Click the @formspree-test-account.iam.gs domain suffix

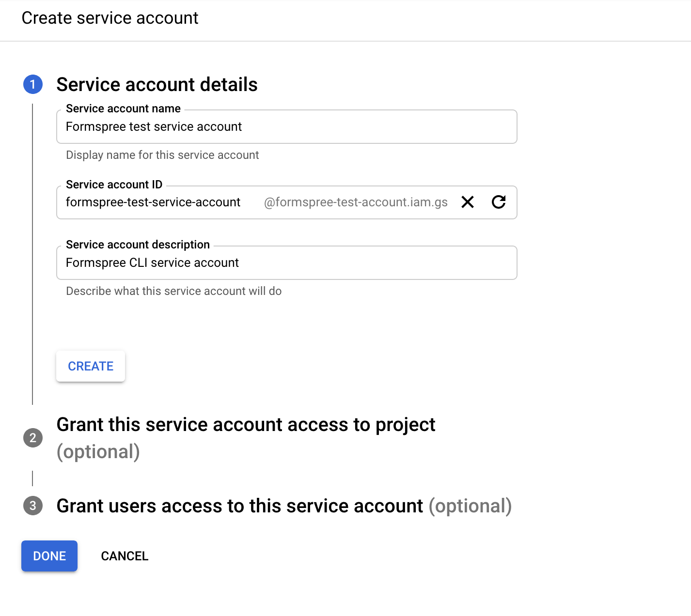356,202
